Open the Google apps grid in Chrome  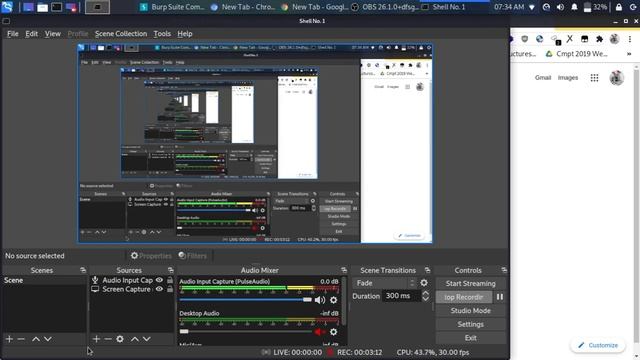click(594, 78)
